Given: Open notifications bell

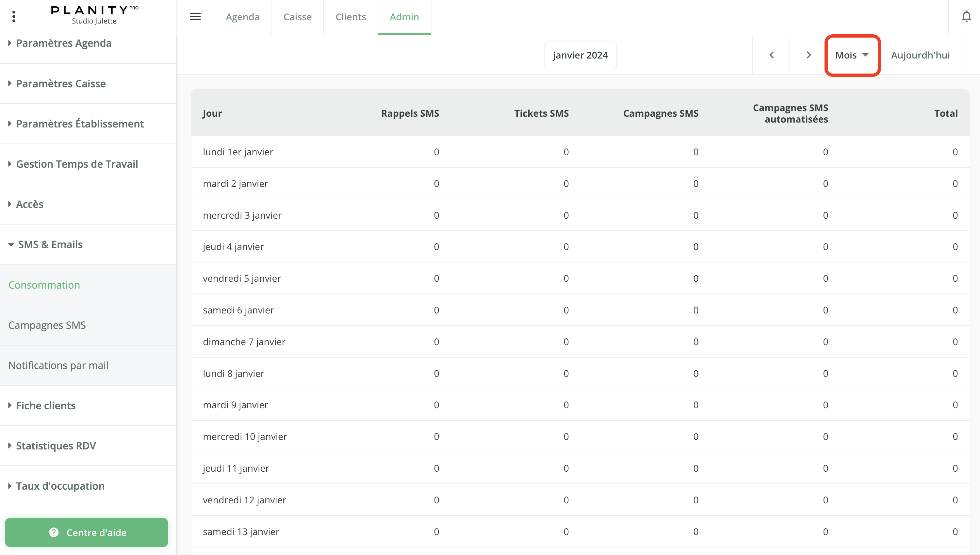Looking at the screenshot, I should coord(966,16).
